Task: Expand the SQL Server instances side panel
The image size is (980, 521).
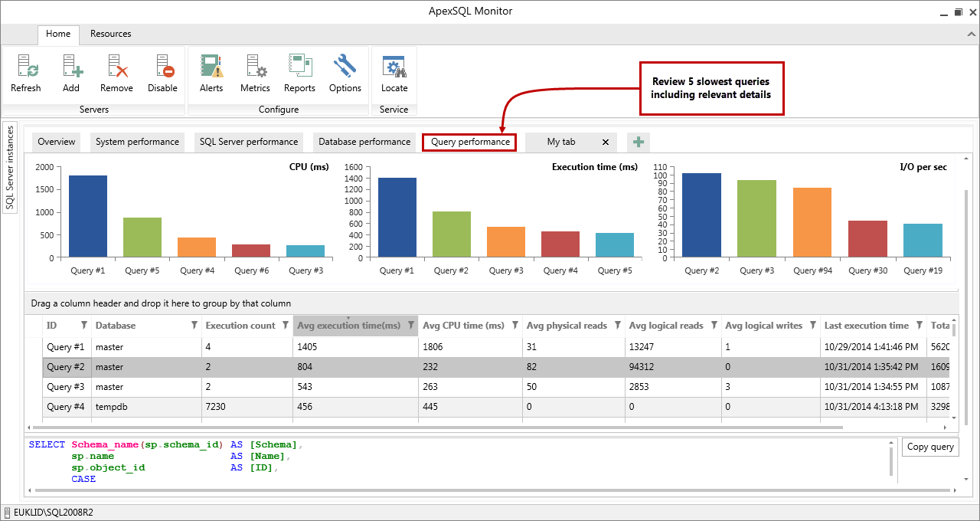Action: 10,169
